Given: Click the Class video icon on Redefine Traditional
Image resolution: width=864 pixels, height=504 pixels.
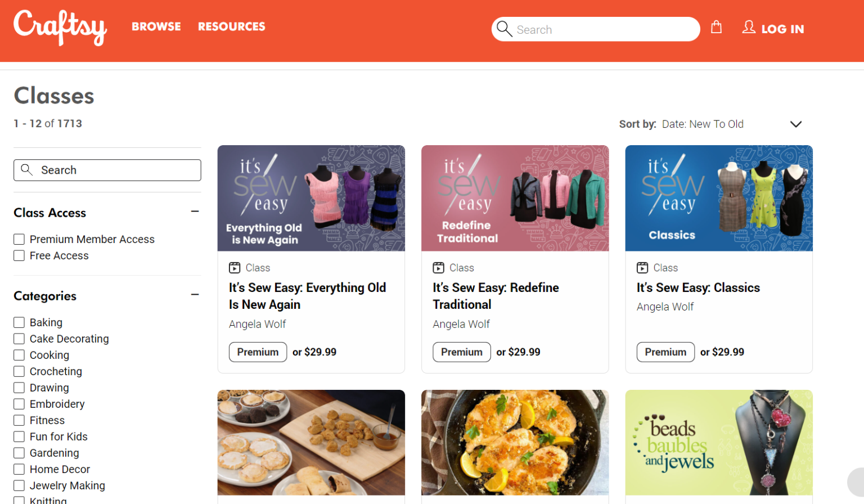Looking at the screenshot, I should [x=440, y=268].
